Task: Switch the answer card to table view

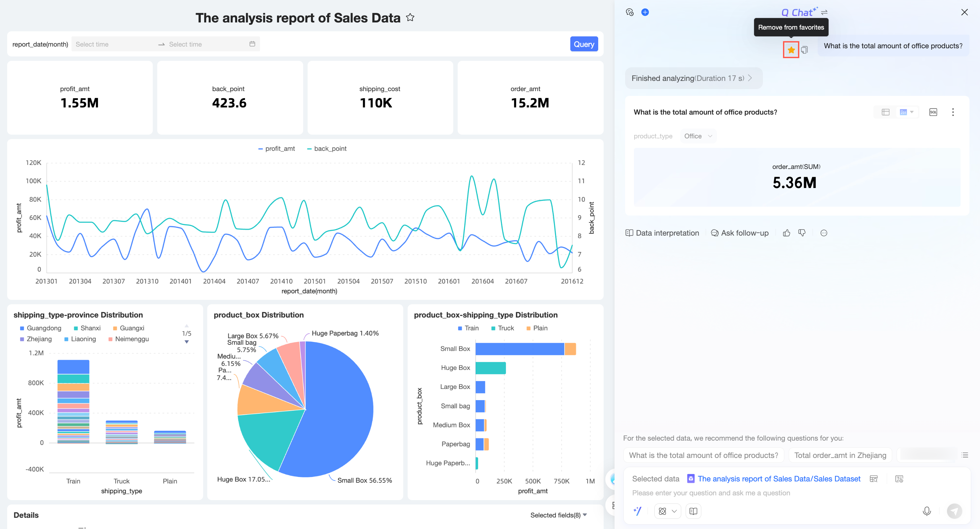Action: coord(885,112)
